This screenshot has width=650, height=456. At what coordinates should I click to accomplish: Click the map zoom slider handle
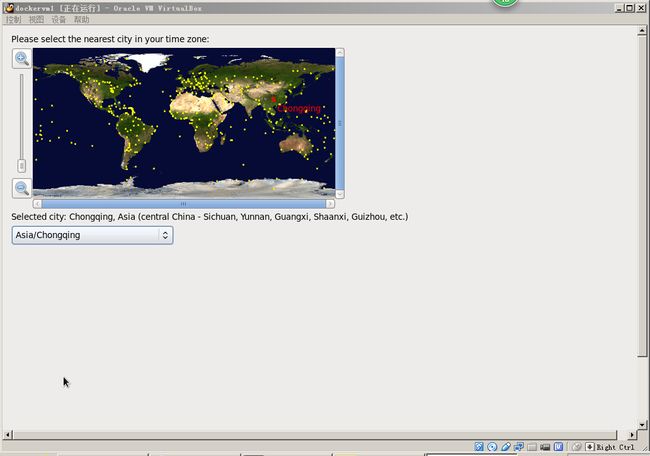(x=22, y=166)
